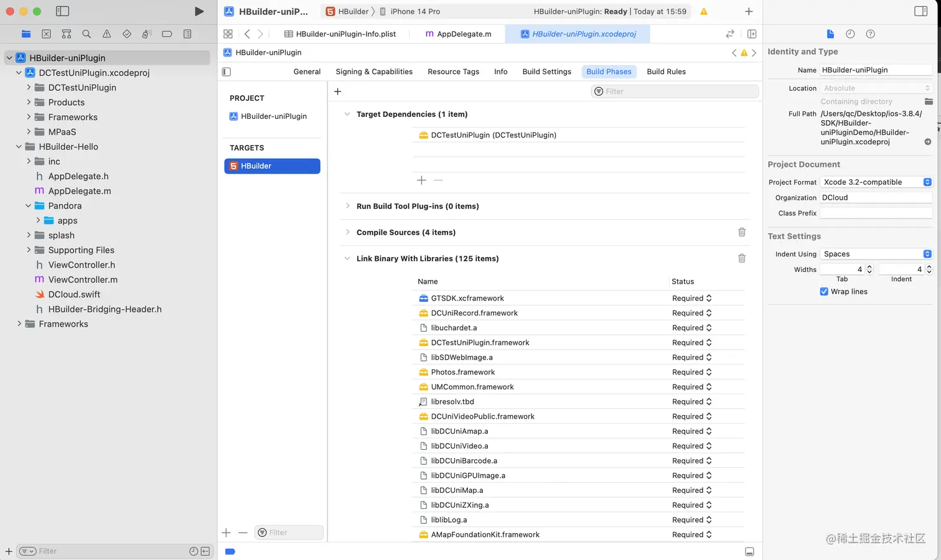This screenshot has width=941, height=560.
Task: Add a target dependency with the plus button
Action: (x=421, y=180)
